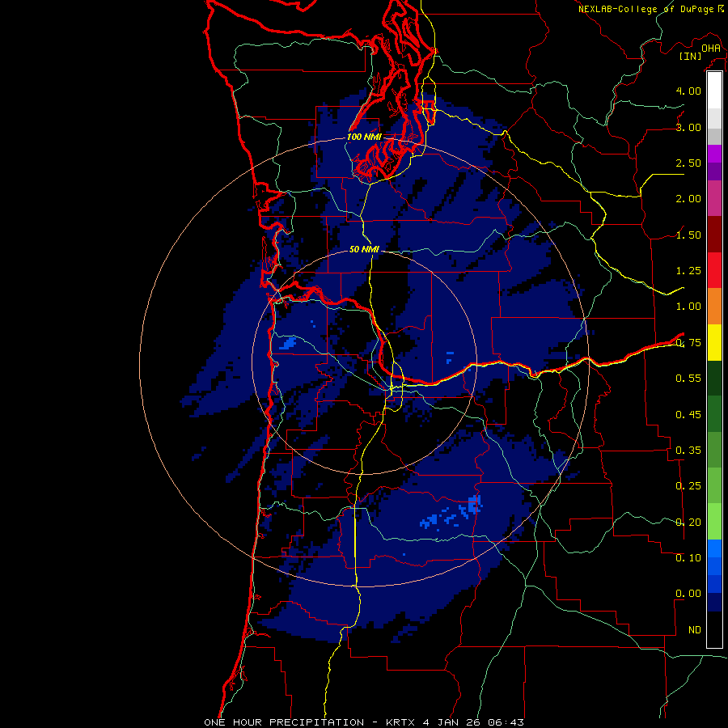The height and width of the screenshot is (728, 728).
Task: Click the 0.00 legend value
Action: tap(688, 594)
